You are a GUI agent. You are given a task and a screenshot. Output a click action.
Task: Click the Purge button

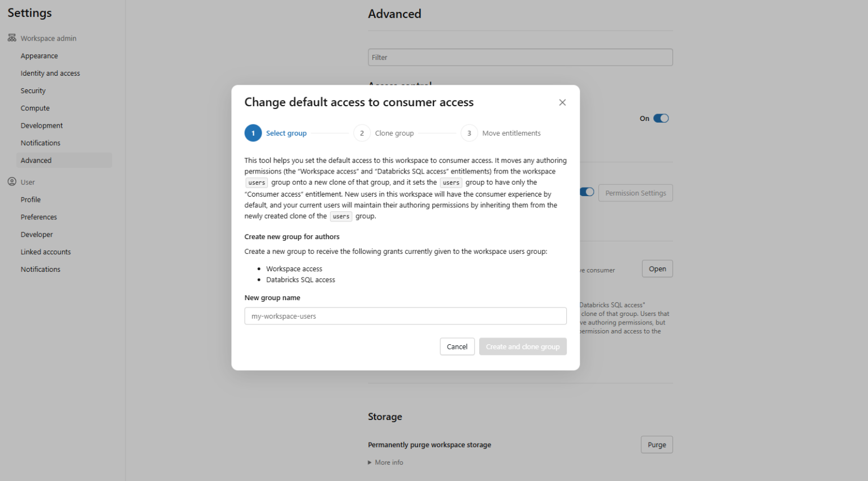point(657,445)
